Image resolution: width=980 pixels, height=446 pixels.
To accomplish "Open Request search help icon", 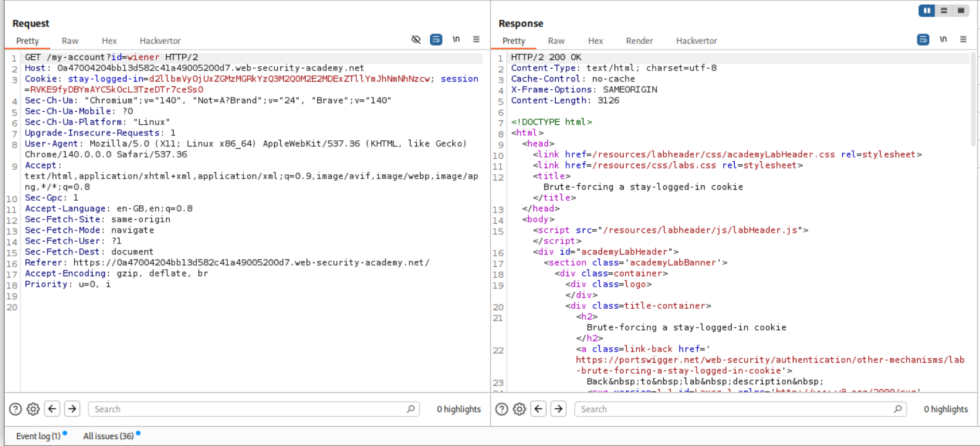I will pyautogui.click(x=15, y=409).
